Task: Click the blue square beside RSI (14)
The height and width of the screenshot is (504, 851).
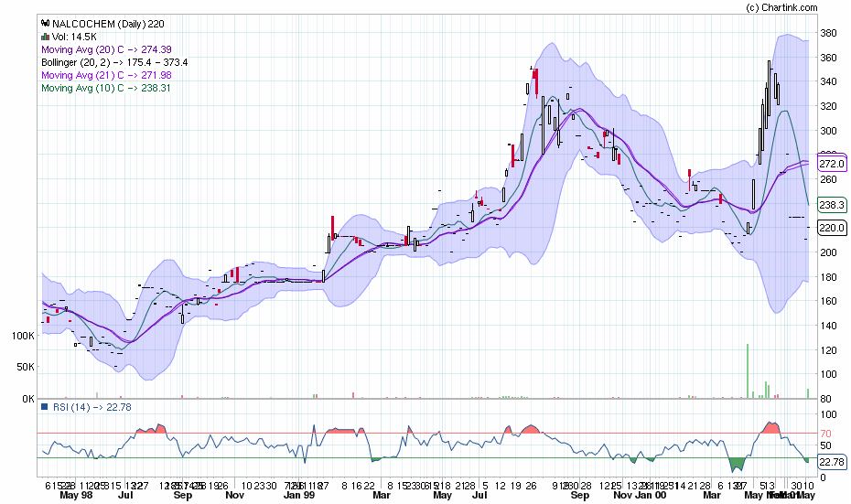Action: pos(45,407)
